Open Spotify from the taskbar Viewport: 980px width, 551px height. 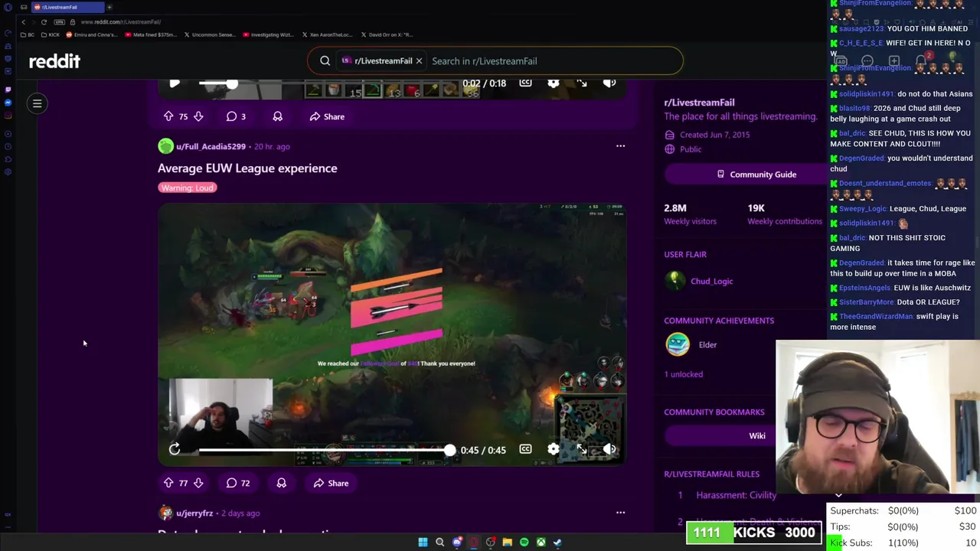coord(524,543)
